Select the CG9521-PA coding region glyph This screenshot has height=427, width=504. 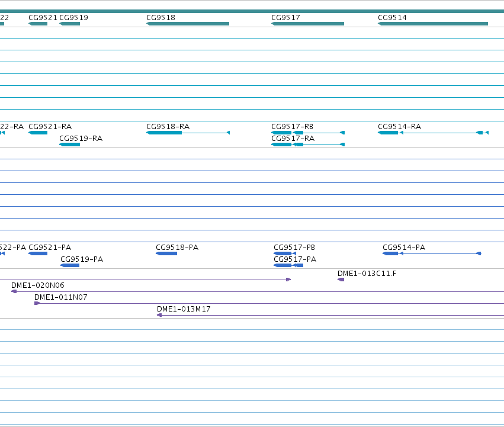[x=38, y=253]
